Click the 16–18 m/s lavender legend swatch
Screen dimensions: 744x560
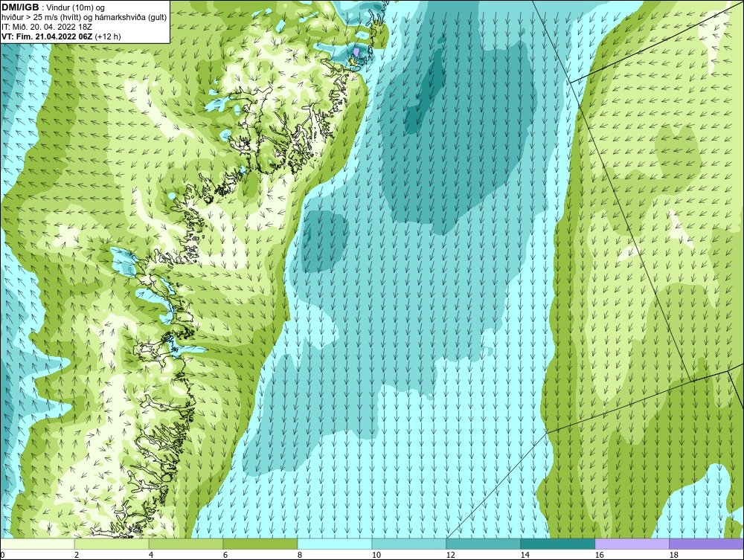[632, 544]
